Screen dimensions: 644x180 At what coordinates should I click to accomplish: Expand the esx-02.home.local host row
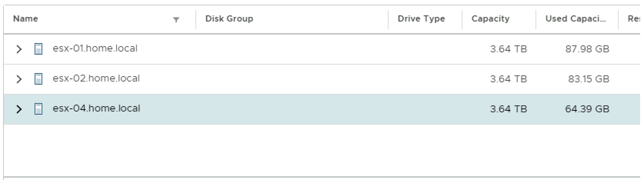[19, 79]
